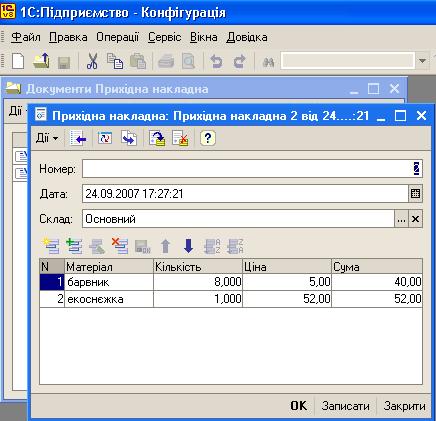Click the main toolbar search text field
Image resolution: width=436 pixels, height=421 pixels.
348,61
